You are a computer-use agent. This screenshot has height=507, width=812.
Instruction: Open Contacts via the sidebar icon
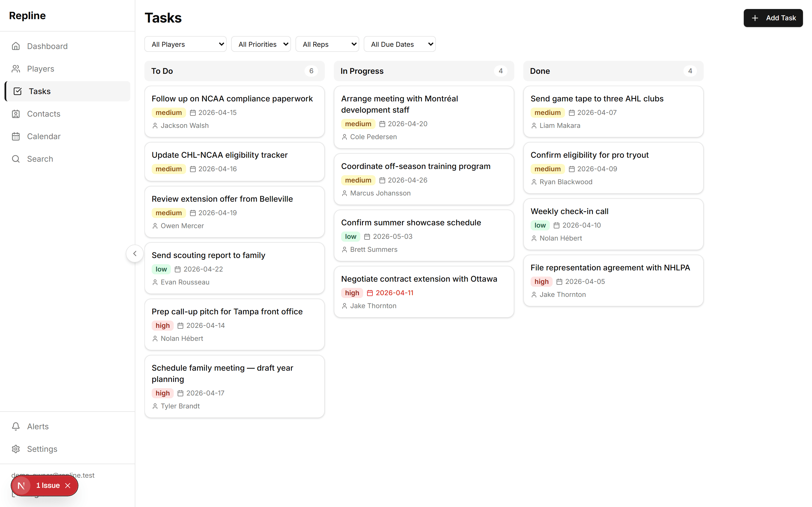click(16, 114)
